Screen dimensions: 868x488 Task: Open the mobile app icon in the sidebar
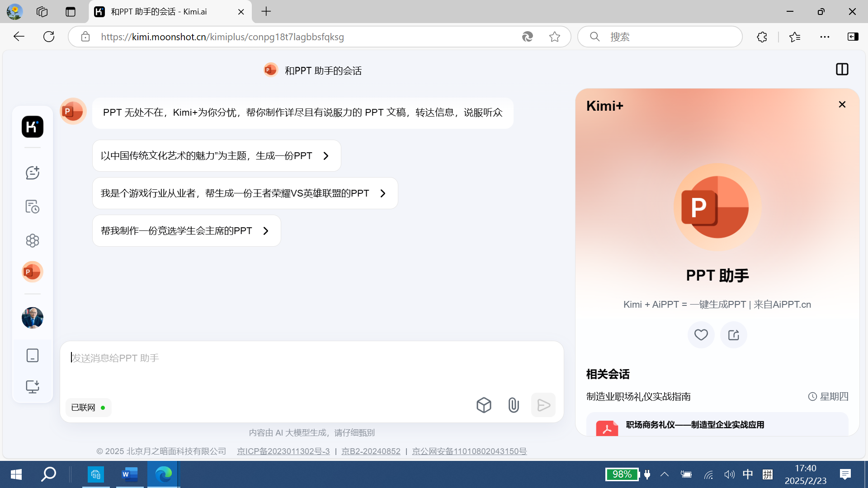[x=33, y=356]
